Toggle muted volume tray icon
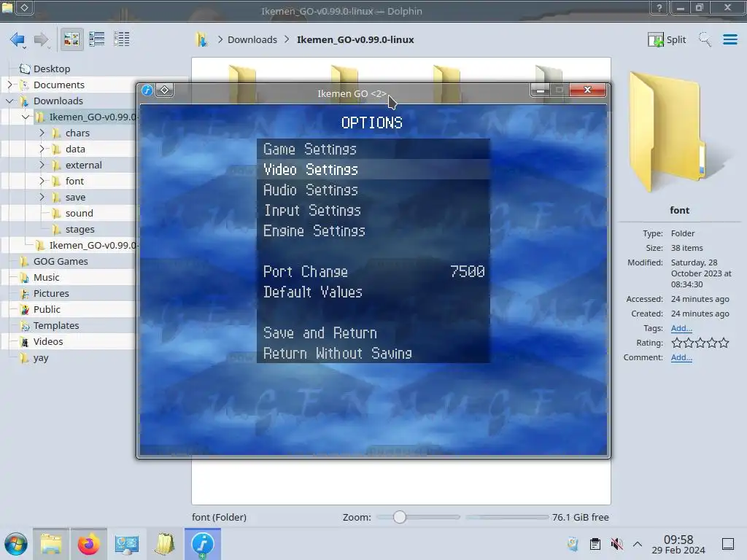The image size is (747, 560). [617, 544]
